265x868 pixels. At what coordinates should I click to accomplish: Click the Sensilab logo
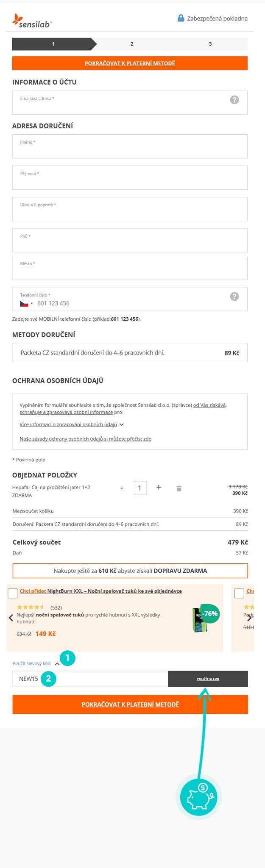coord(32,21)
